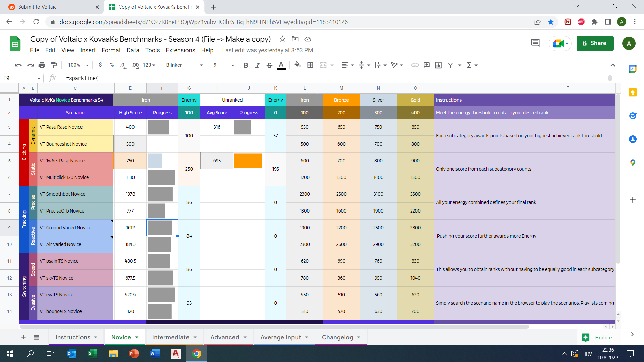Open comment history icon

point(535,43)
